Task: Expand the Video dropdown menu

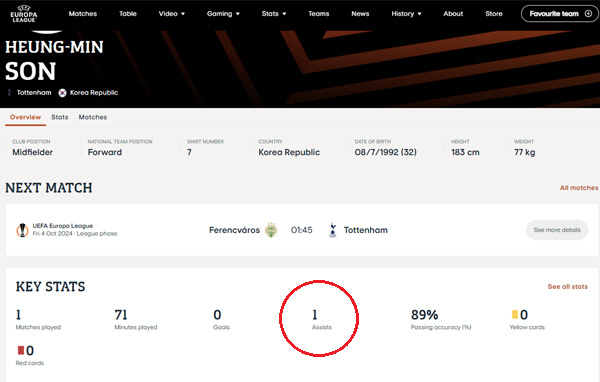Action: [172, 14]
